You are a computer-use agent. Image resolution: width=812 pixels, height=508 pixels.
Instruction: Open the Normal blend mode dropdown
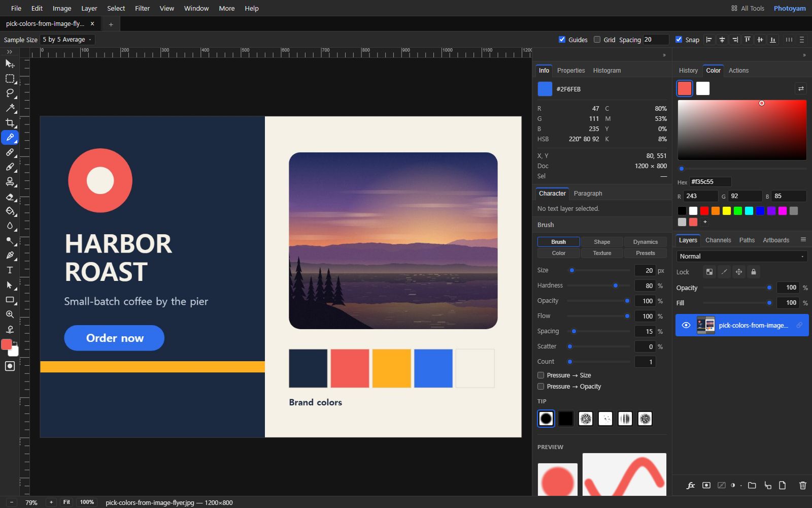[742, 256]
